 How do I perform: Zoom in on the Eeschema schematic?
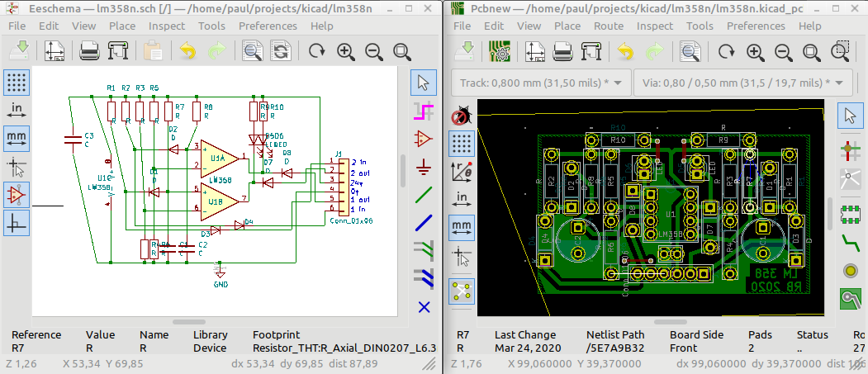coord(345,51)
